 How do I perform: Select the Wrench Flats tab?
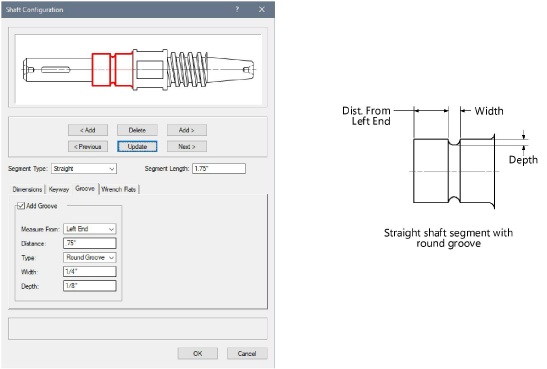point(119,189)
